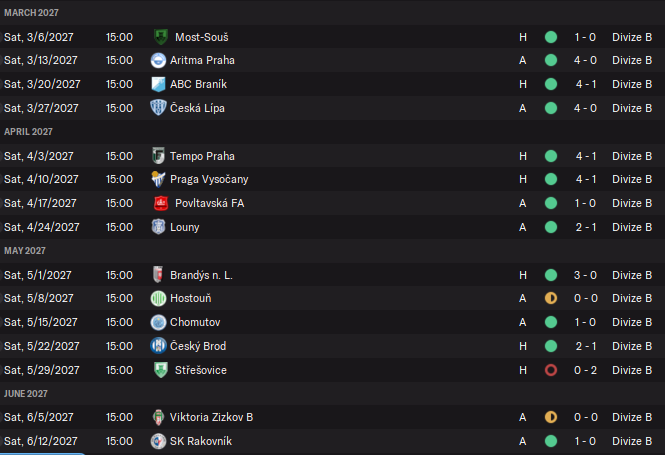Click the Povltavská FA club badge
665x455 pixels.
pyautogui.click(x=160, y=203)
